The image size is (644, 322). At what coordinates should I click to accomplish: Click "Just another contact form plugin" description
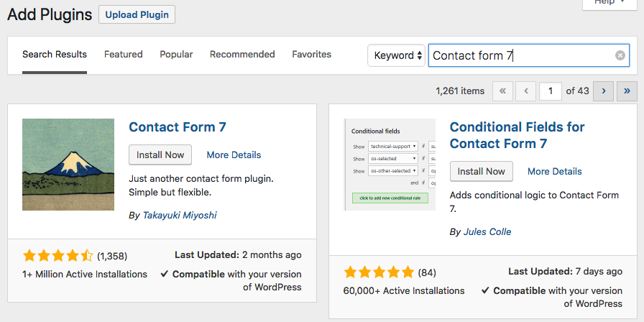click(x=201, y=185)
